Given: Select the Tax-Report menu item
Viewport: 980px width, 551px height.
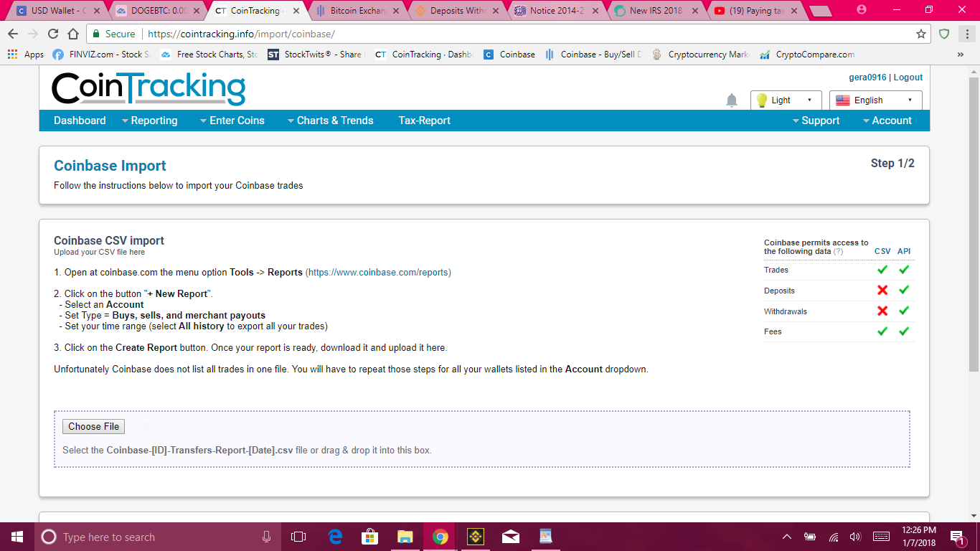Looking at the screenshot, I should [424, 121].
